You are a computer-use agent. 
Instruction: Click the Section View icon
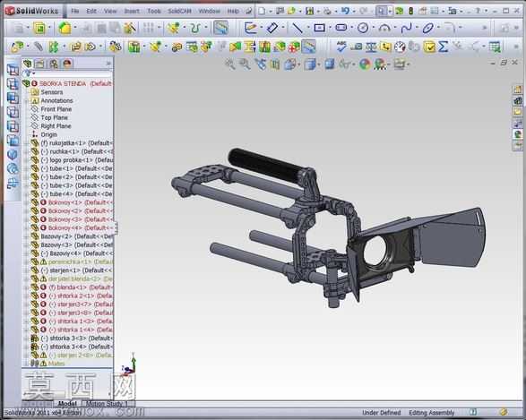(x=275, y=64)
